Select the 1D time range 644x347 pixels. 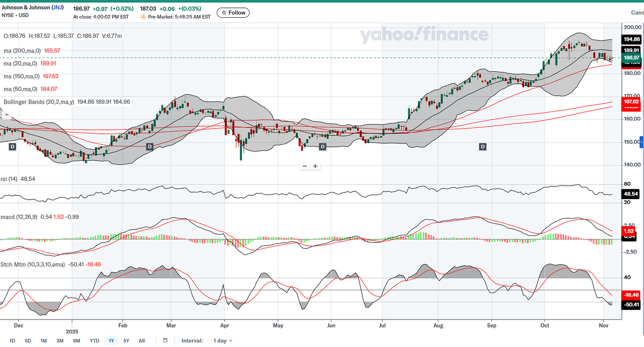[12, 341]
